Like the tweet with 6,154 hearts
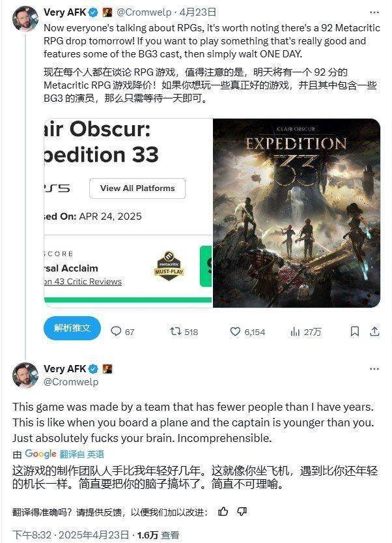Image resolution: width=392 pixels, height=543 pixels. point(235,331)
